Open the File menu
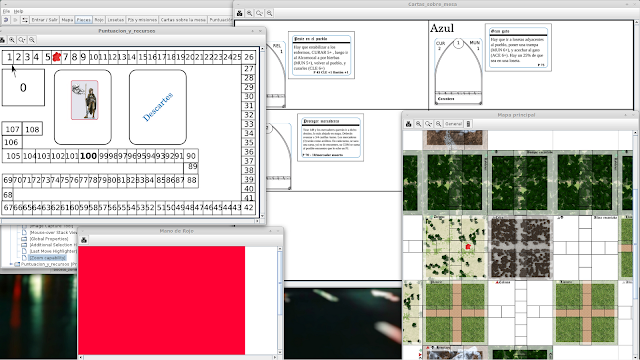This screenshot has height=360, width=640. click(6, 11)
